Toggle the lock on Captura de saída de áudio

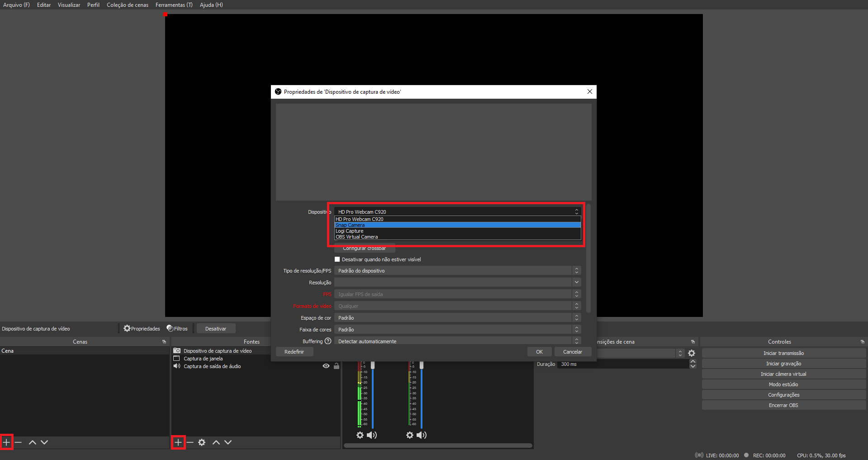(337, 366)
